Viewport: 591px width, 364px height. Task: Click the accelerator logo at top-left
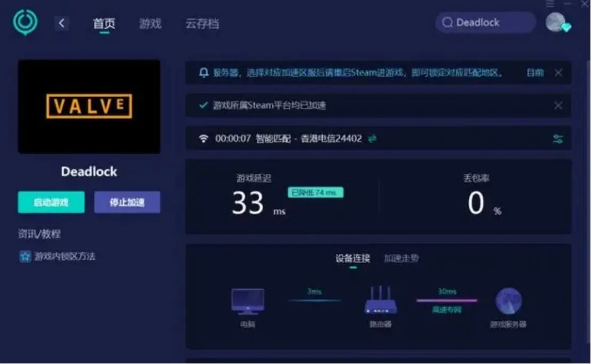tap(25, 22)
